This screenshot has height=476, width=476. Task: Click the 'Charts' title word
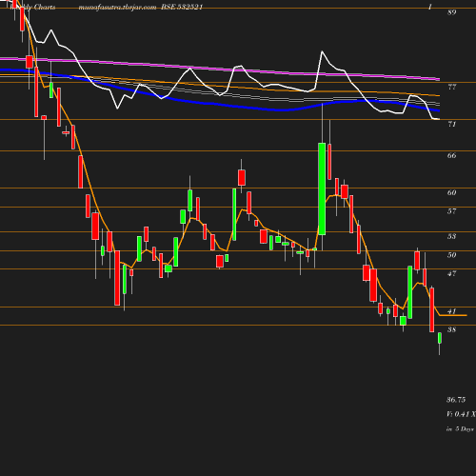(45, 7)
